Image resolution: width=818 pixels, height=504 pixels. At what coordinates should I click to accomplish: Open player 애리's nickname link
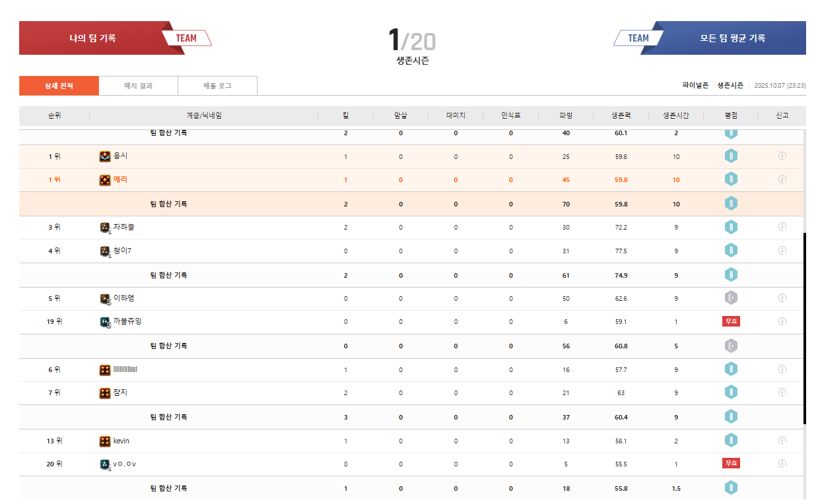coord(120,179)
